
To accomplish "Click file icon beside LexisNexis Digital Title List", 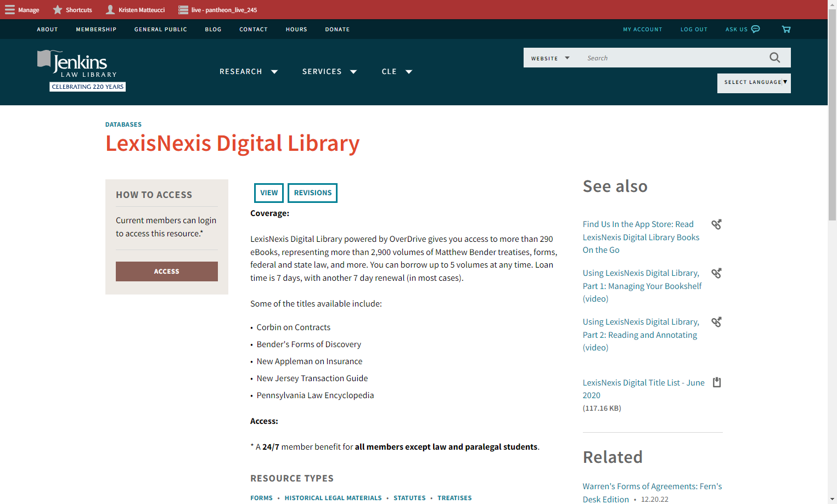I will (717, 382).
